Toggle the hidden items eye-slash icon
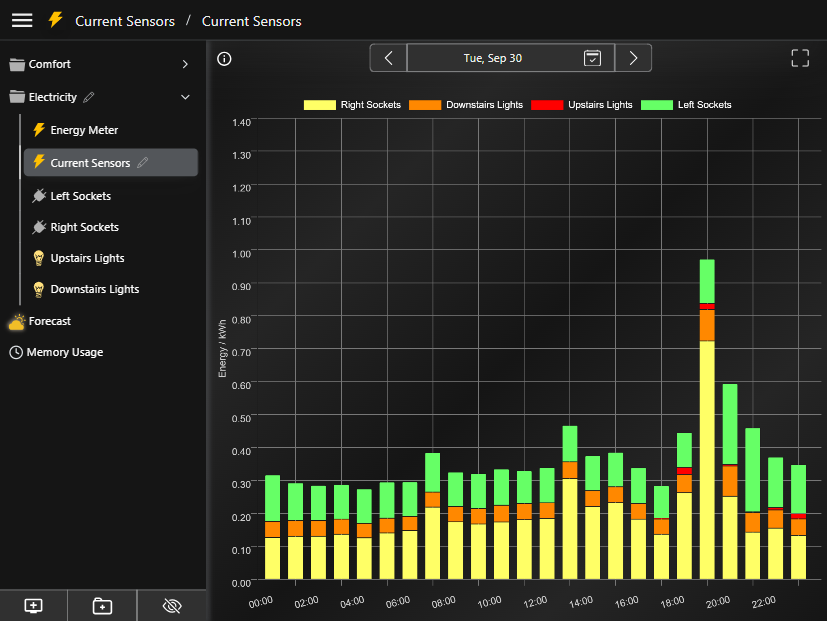Viewport: 827px width, 621px height. pyautogui.click(x=171, y=605)
